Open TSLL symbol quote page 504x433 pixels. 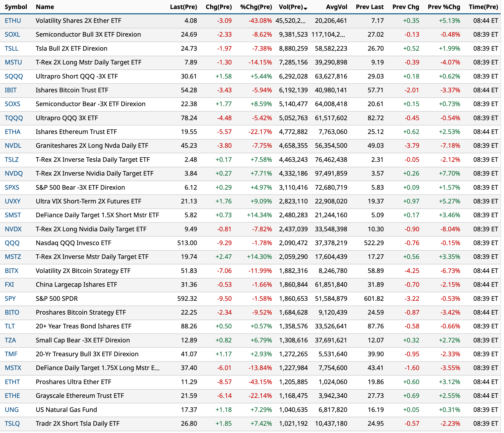tap(12, 49)
